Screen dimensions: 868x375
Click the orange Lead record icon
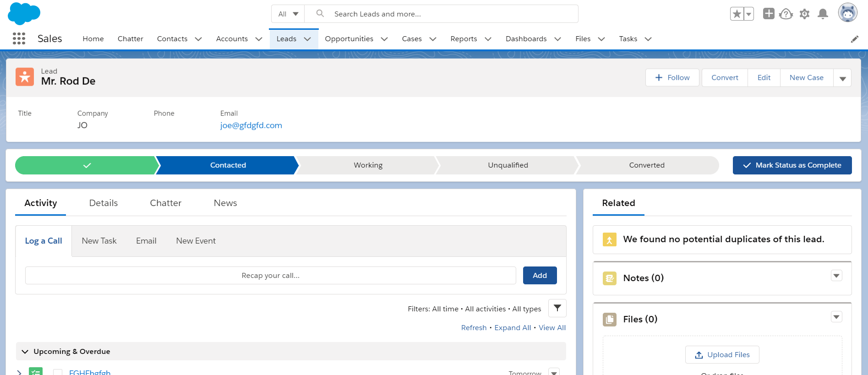[x=25, y=77]
